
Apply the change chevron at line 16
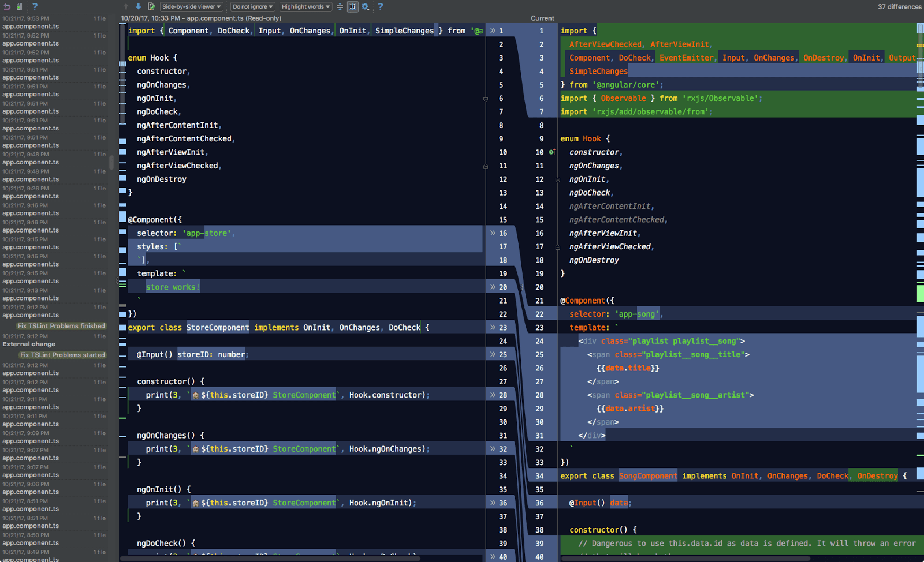[x=492, y=233]
